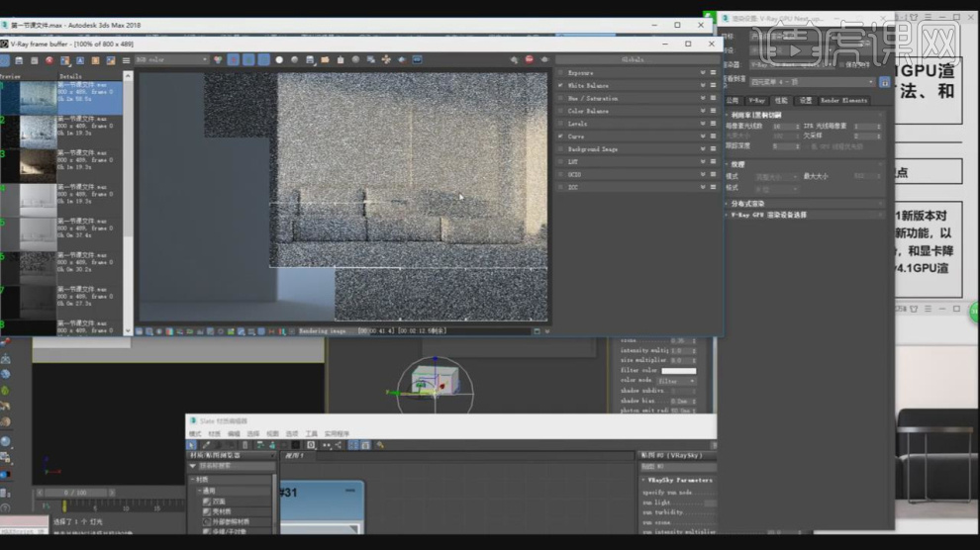Viewport: 980px width, 550px height.
Task: Click the white circle alpha channel icon
Action: click(279, 60)
